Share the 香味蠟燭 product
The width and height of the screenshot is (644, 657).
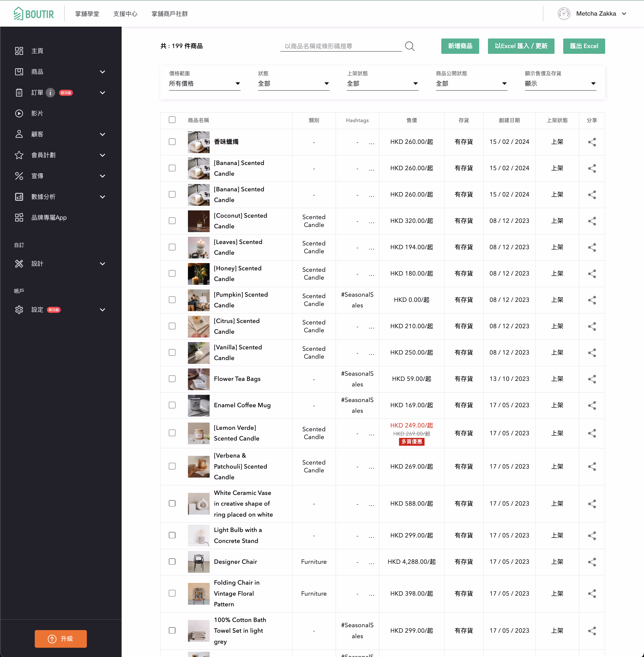click(x=592, y=142)
